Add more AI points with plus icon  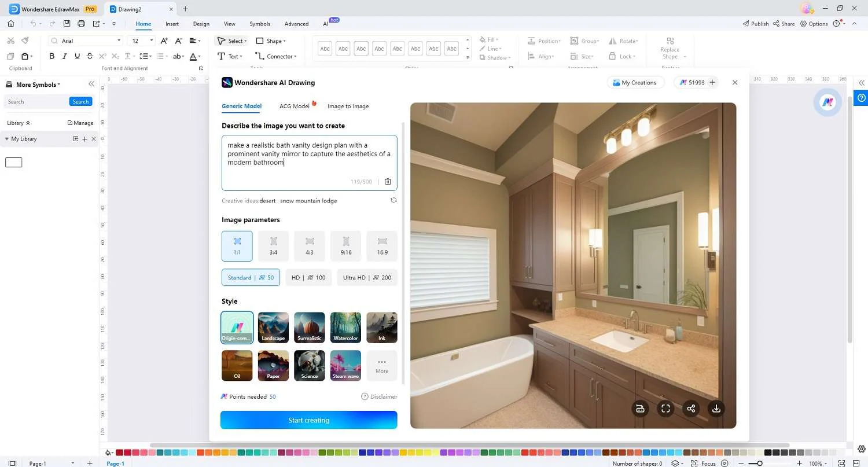click(x=712, y=83)
